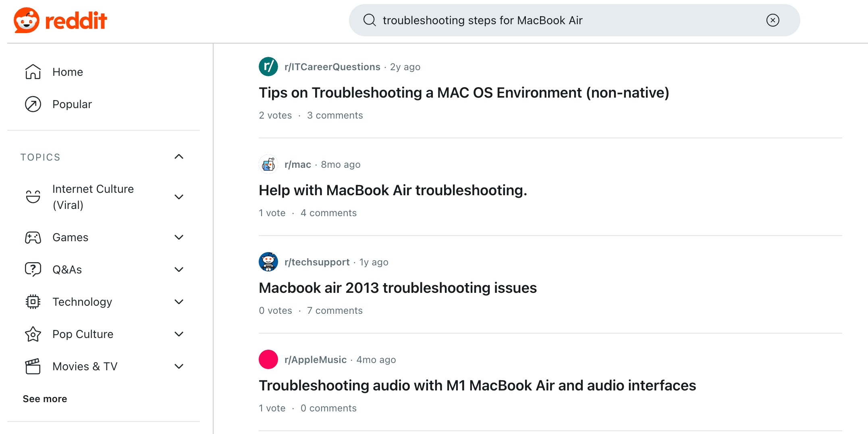
Task: Click the pink r/AppleMusic community avatar
Action: (x=268, y=359)
